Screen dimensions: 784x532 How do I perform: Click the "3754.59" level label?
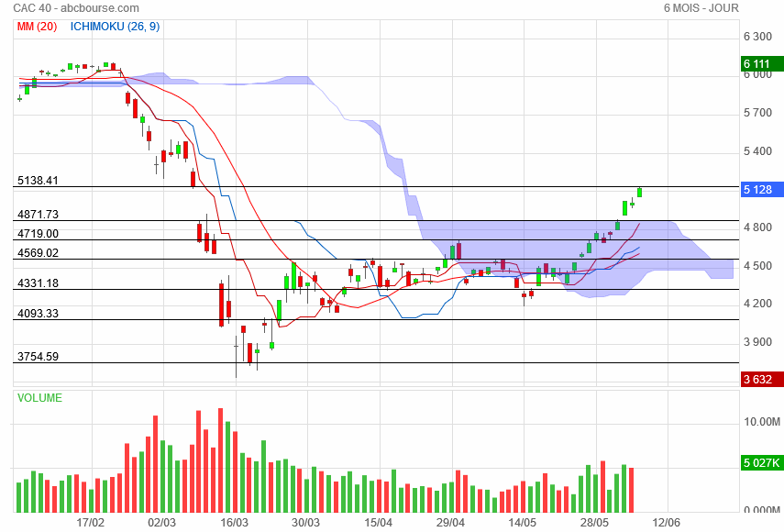pos(38,357)
